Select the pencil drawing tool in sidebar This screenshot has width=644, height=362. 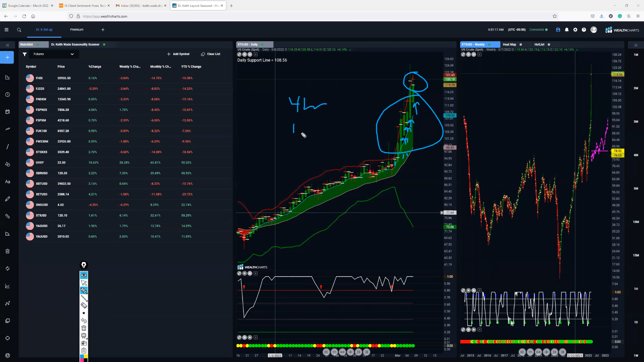point(7,199)
